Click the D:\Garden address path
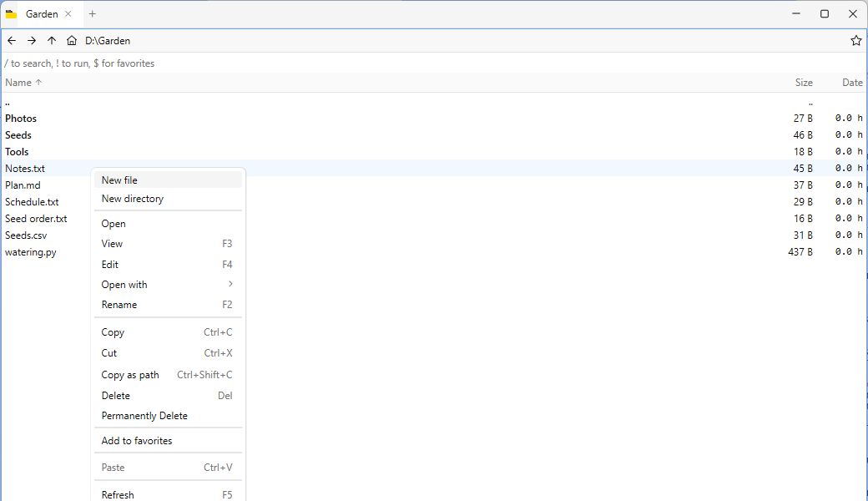The height and width of the screenshot is (501, 868). point(108,41)
